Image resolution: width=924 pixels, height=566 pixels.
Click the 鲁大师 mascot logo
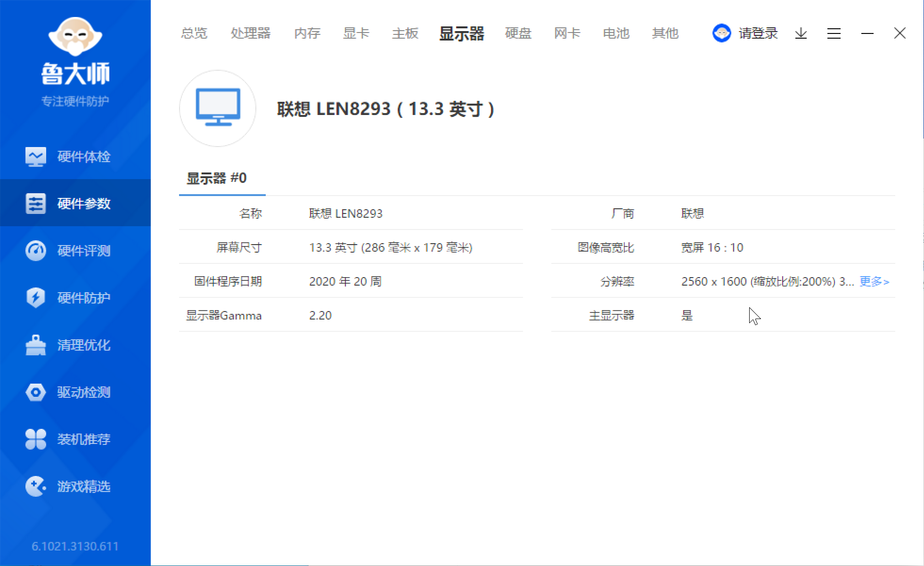75,36
